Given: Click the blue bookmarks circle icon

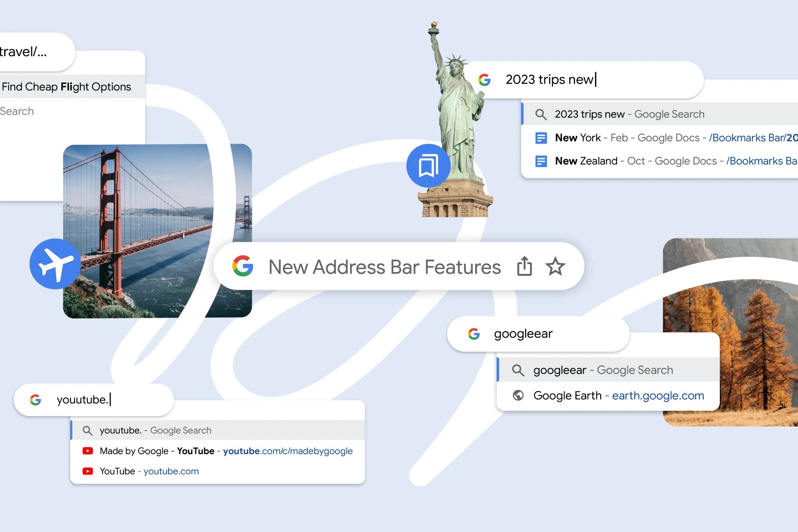Looking at the screenshot, I should click(x=429, y=166).
